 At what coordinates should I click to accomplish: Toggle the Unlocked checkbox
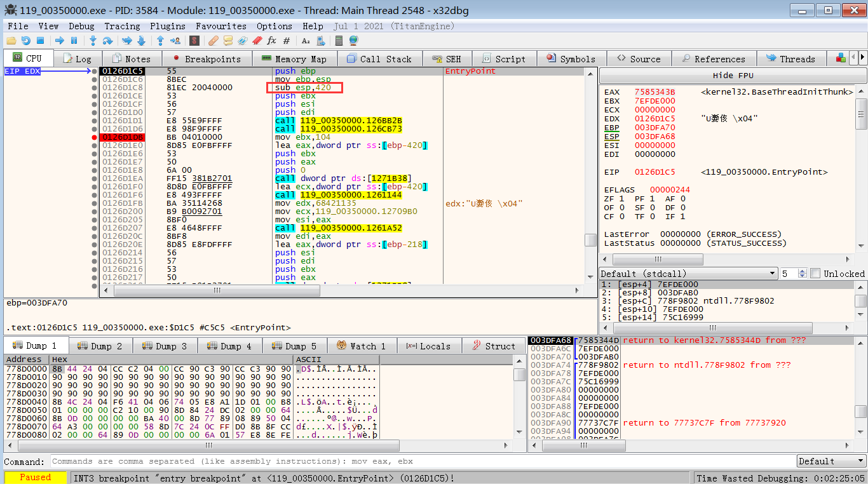point(816,274)
